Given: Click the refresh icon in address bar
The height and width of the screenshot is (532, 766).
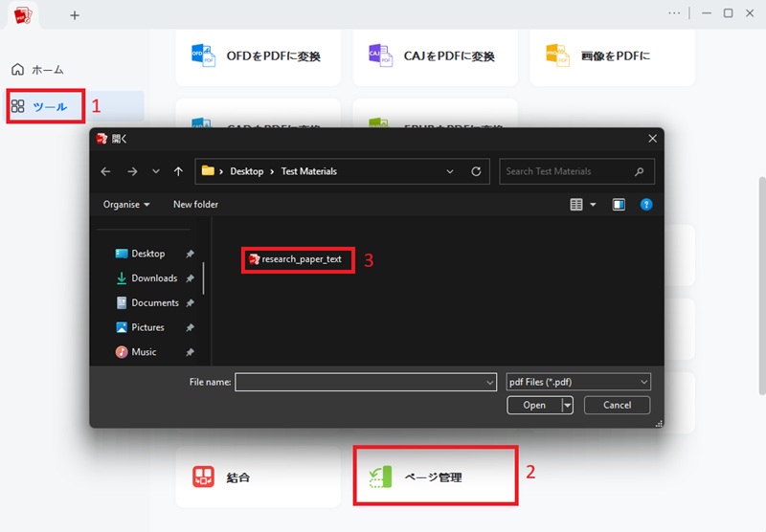Looking at the screenshot, I should pyautogui.click(x=476, y=171).
